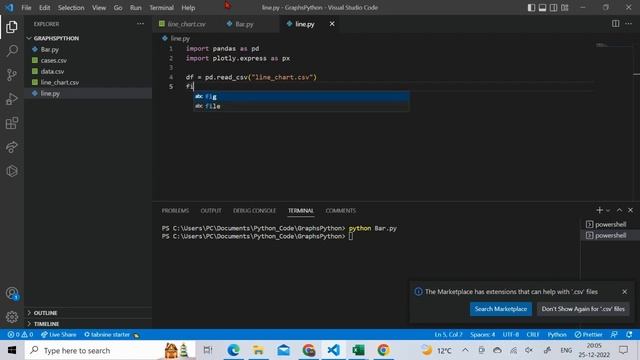Open the Ln 5, Col line position indicator
The image size is (640, 360).
click(448, 334)
